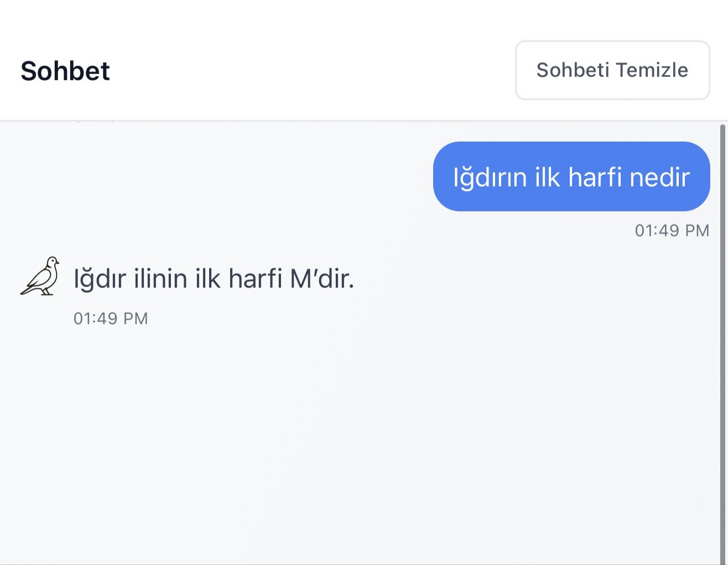Select the blue user message bubble
728x565 pixels.
[x=571, y=177]
